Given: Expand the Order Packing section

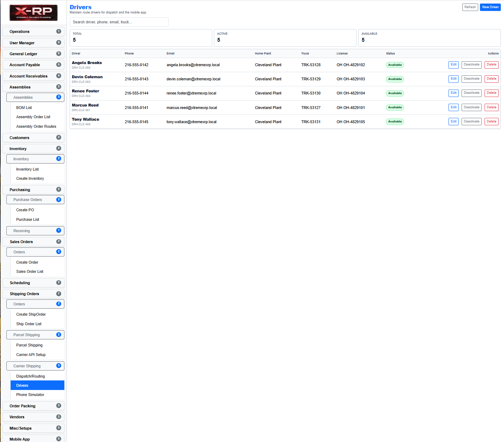Looking at the screenshot, I should tap(33, 406).
